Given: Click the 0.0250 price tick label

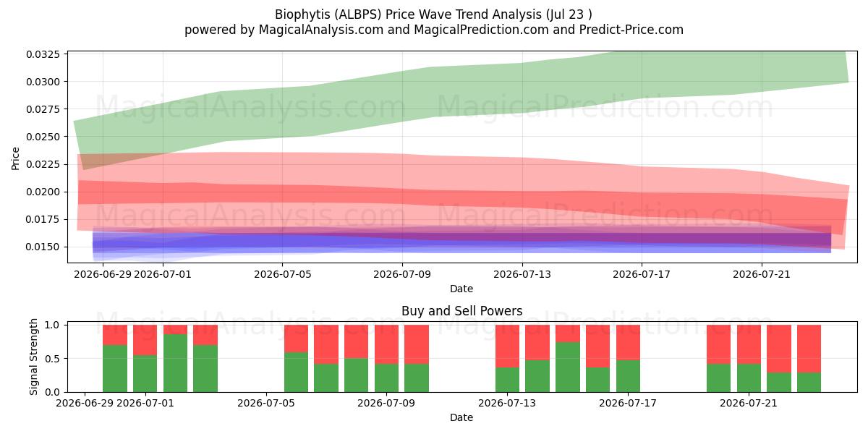Looking at the screenshot, I should pyautogui.click(x=45, y=136).
